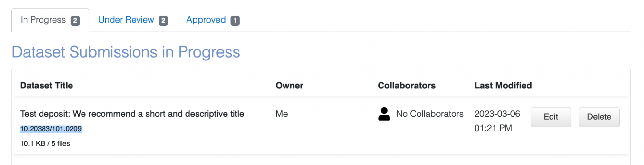Edit the Test deposit dataset

551,117
